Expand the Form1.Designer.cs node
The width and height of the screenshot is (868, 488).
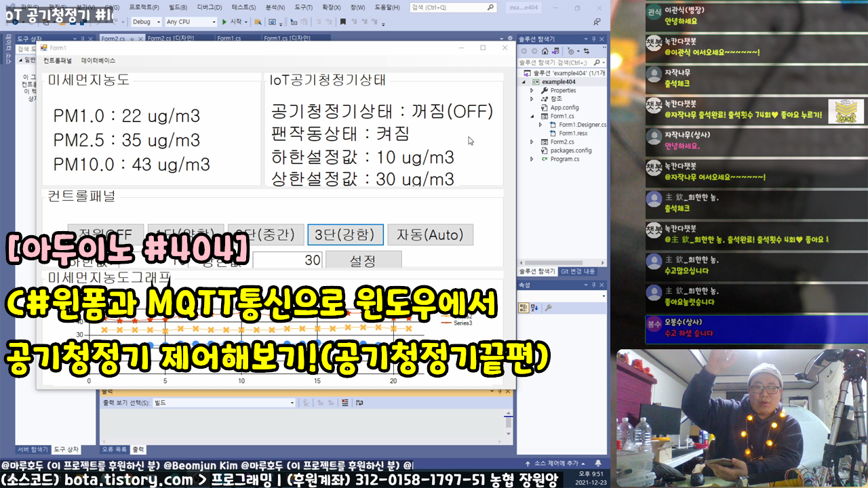tap(540, 125)
